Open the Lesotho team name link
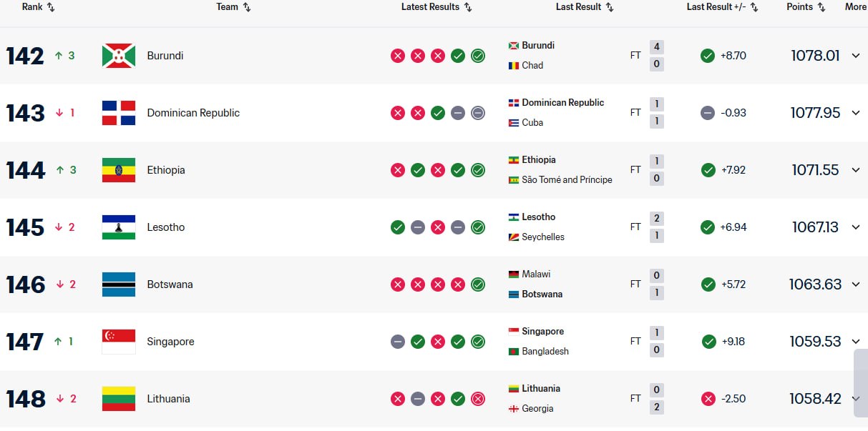868x431 pixels. [165, 227]
